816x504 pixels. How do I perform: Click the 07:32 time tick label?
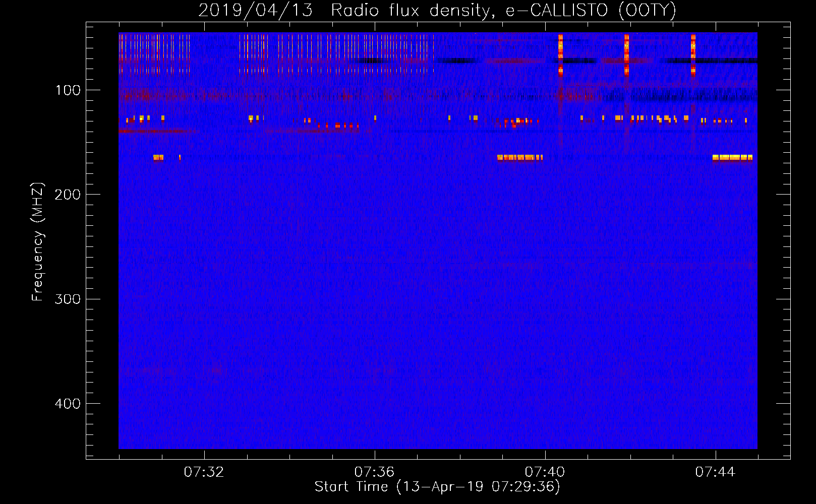pyautogui.click(x=204, y=472)
